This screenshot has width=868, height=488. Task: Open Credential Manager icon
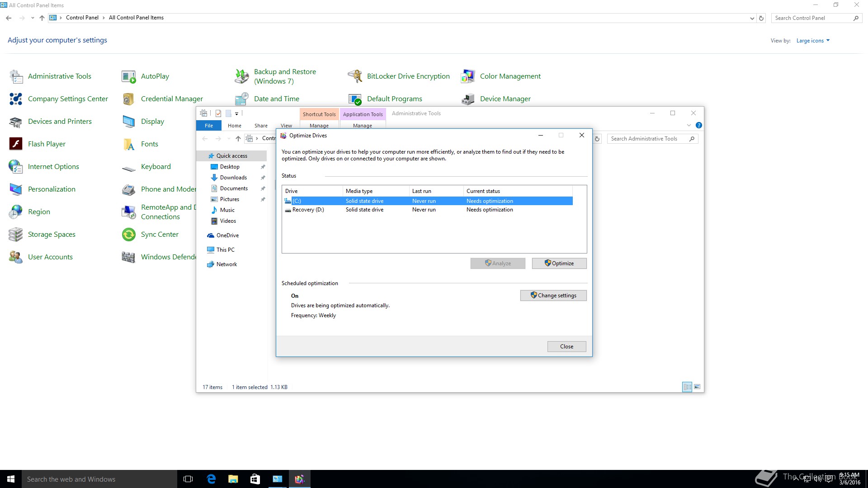(x=129, y=99)
